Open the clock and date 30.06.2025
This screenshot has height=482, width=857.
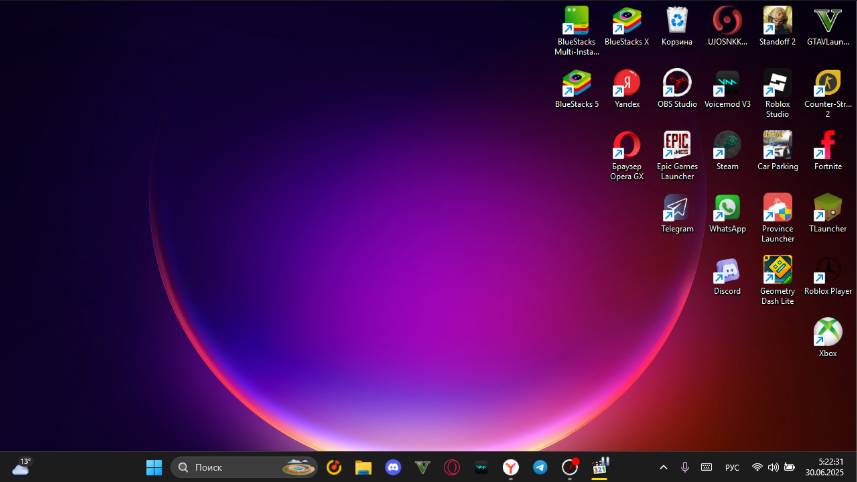(825, 467)
